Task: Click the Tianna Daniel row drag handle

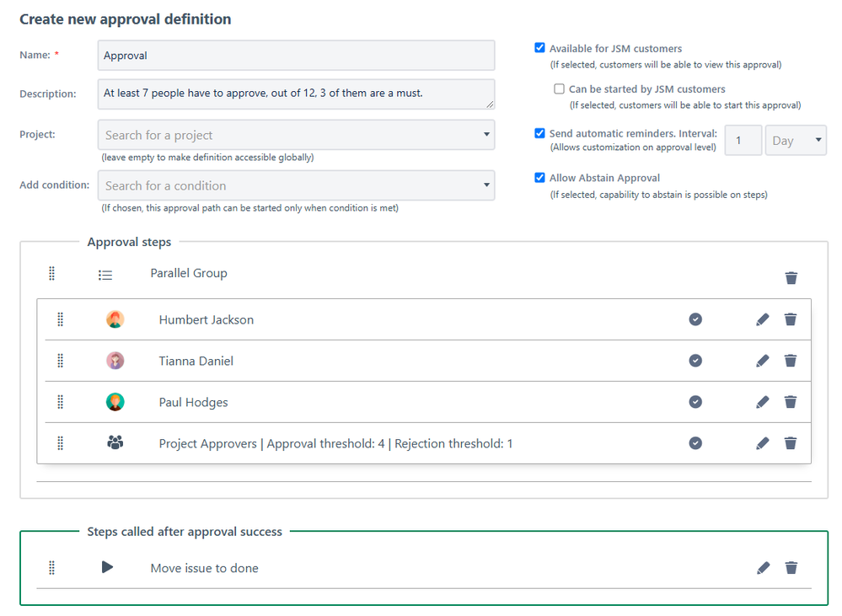Action: [x=60, y=361]
